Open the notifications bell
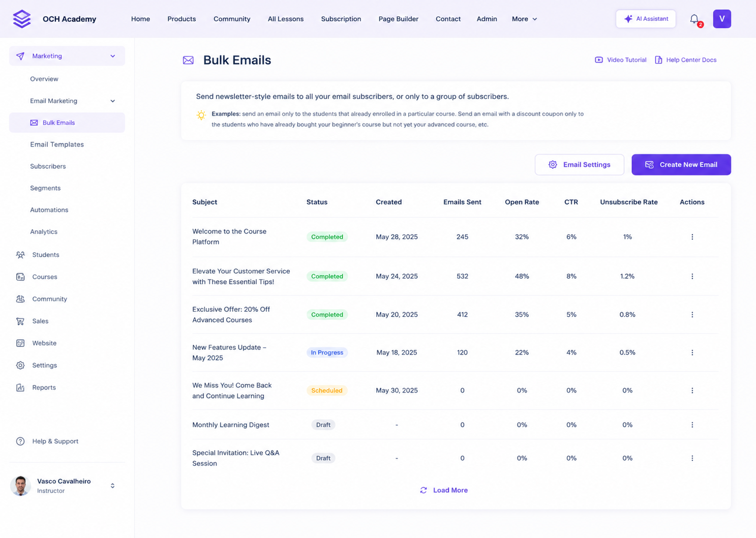 click(694, 19)
